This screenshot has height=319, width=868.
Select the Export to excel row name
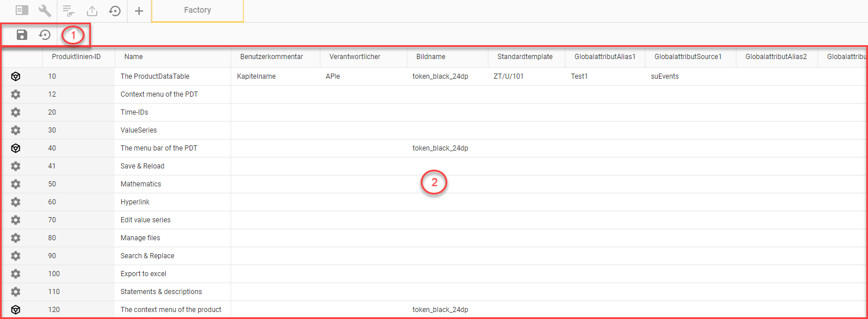[x=143, y=274]
